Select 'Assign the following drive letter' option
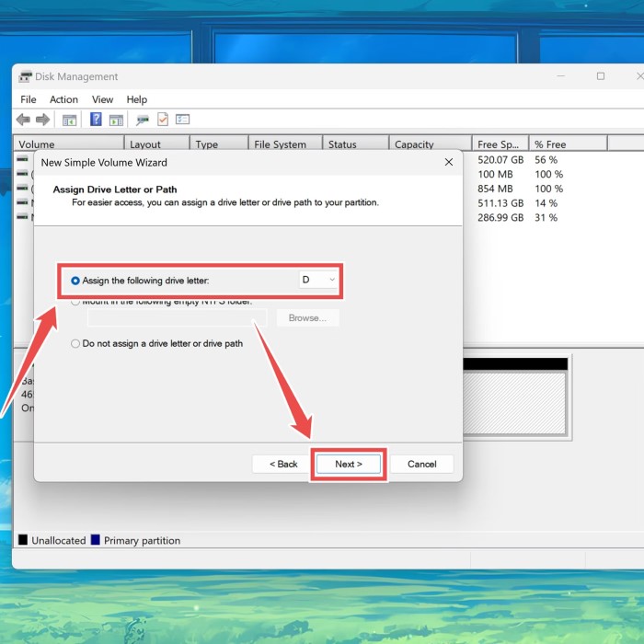 75,281
